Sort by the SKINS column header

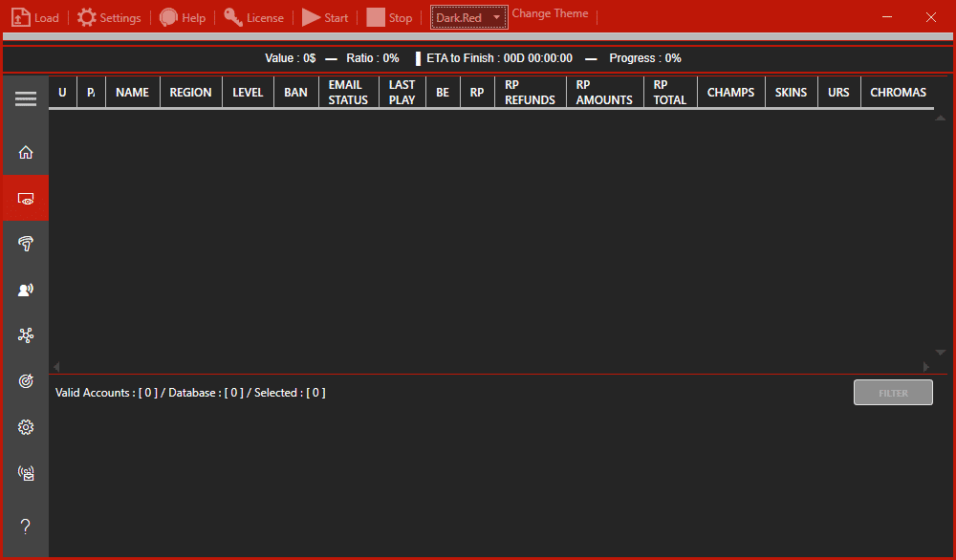[x=791, y=92]
